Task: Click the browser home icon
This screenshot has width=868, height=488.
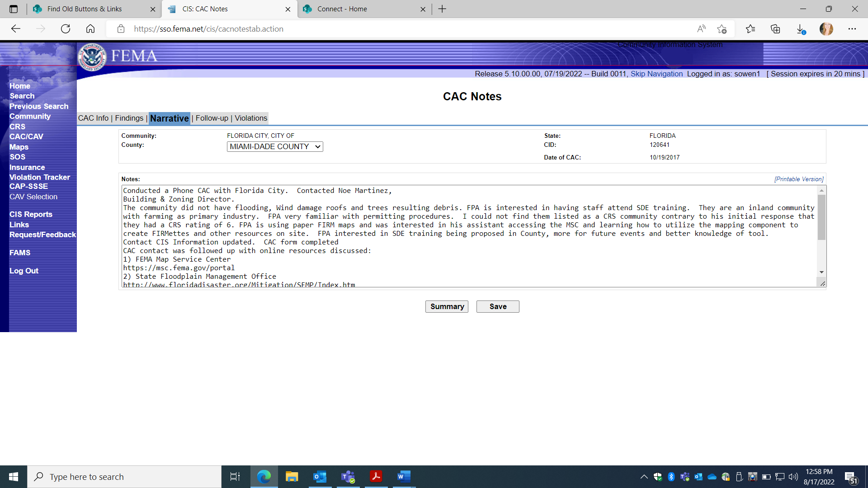Action: tap(90, 29)
